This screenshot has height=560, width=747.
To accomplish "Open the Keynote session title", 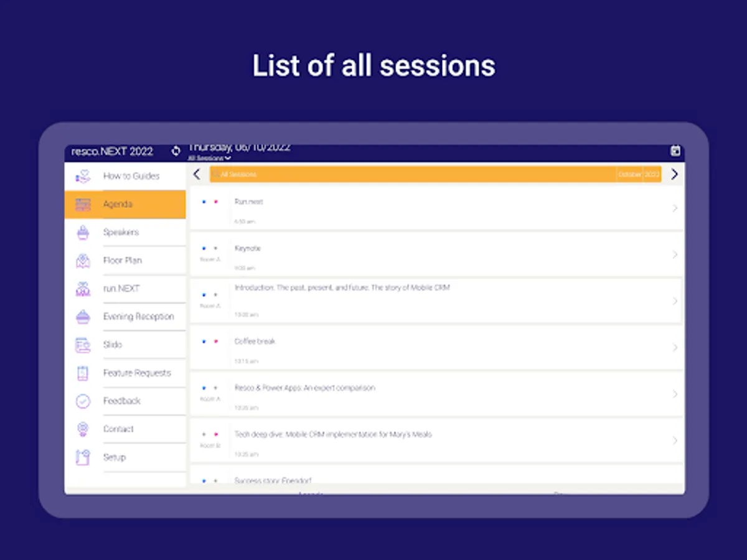I will point(247,248).
